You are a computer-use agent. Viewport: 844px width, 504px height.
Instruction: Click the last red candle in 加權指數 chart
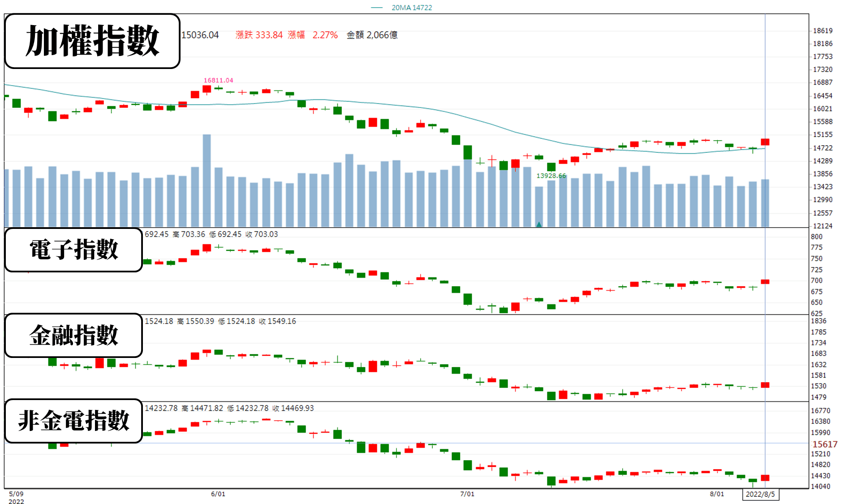click(765, 142)
